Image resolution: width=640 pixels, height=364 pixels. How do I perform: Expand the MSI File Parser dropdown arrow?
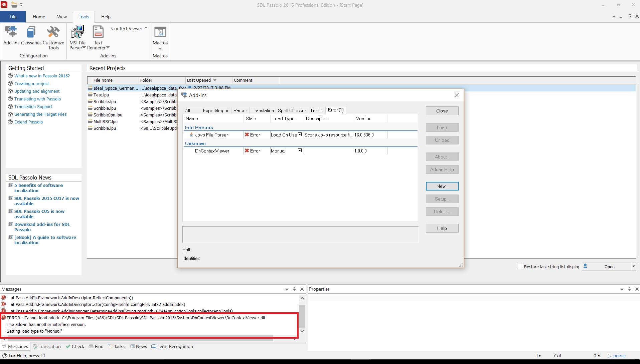click(84, 47)
